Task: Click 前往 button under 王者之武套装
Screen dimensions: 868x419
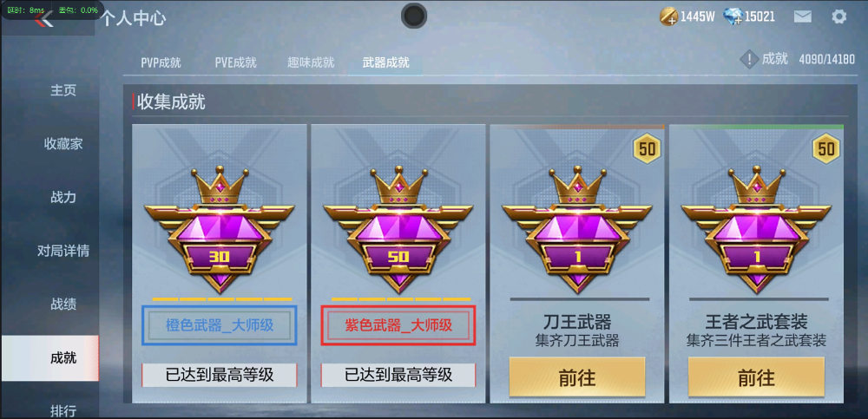Action: click(x=756, y=377)
